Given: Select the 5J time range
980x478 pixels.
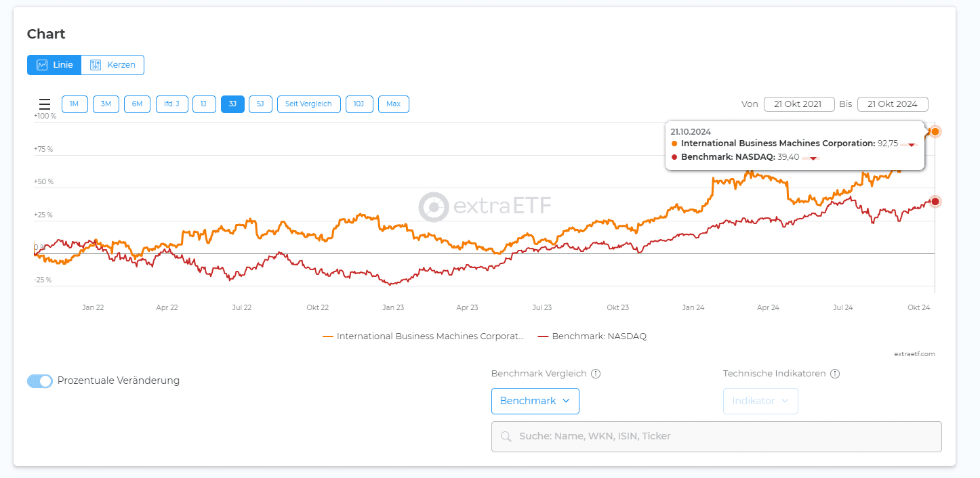Looking at the screenshot, I should pyautogui.click(x=260, y=104).
